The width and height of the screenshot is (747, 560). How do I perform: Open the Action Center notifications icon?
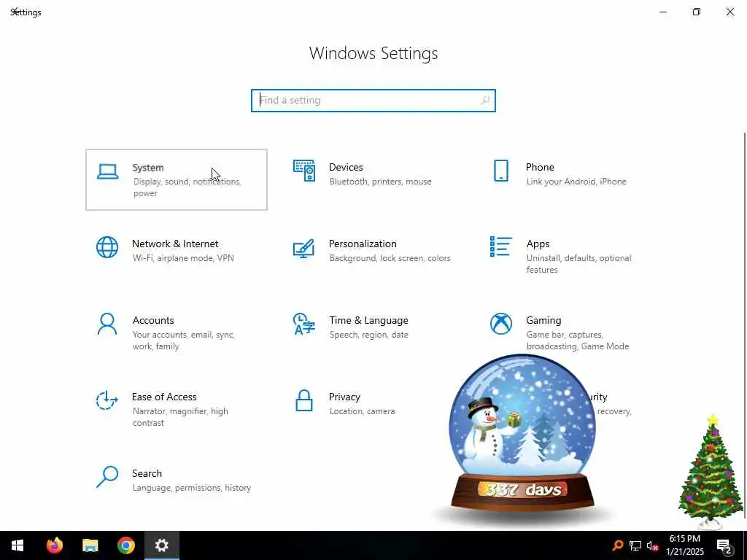[x=724, y=545]
